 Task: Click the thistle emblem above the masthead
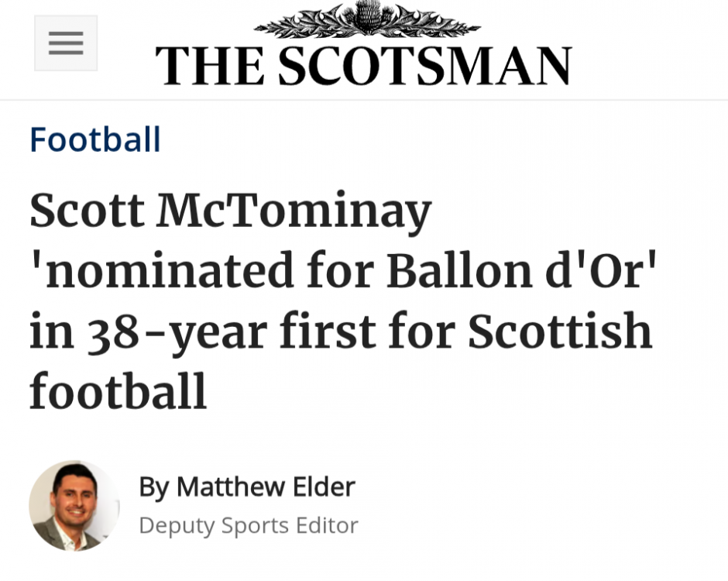(x=367, y=19)
